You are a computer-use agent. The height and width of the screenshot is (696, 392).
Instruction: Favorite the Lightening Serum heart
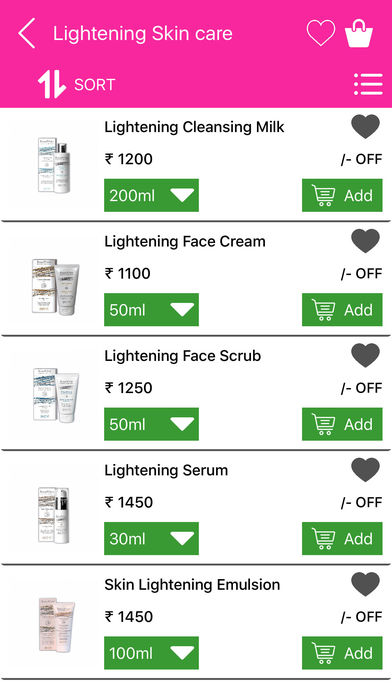point(365,470)
